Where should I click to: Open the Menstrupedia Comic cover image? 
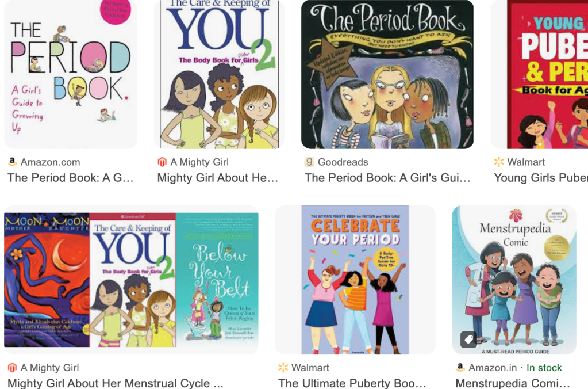tap(514, 280)
